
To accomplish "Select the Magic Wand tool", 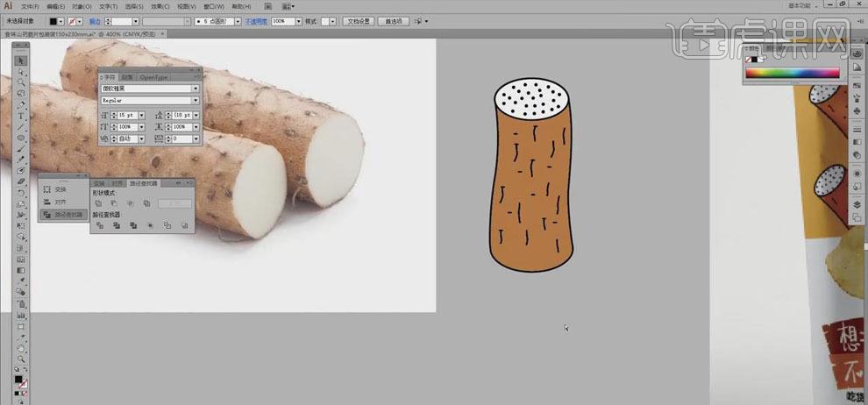I will [x=21, y=82].
